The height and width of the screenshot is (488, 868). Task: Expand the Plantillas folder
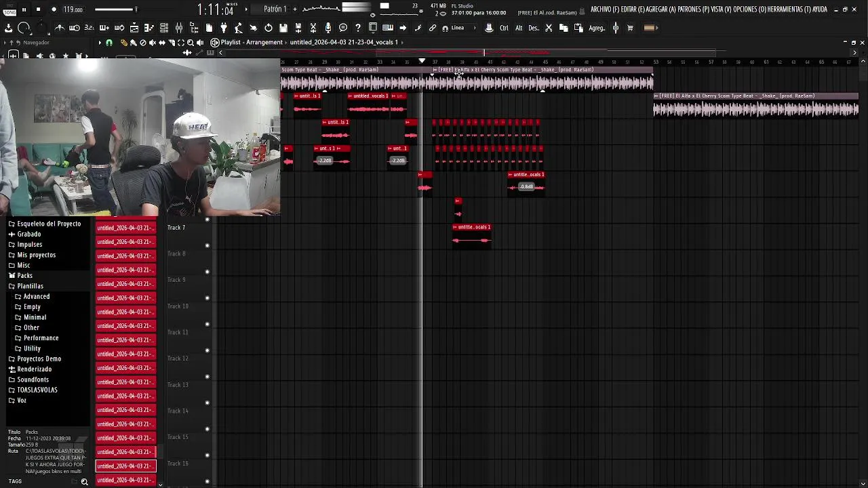click(x=30, y=286)
